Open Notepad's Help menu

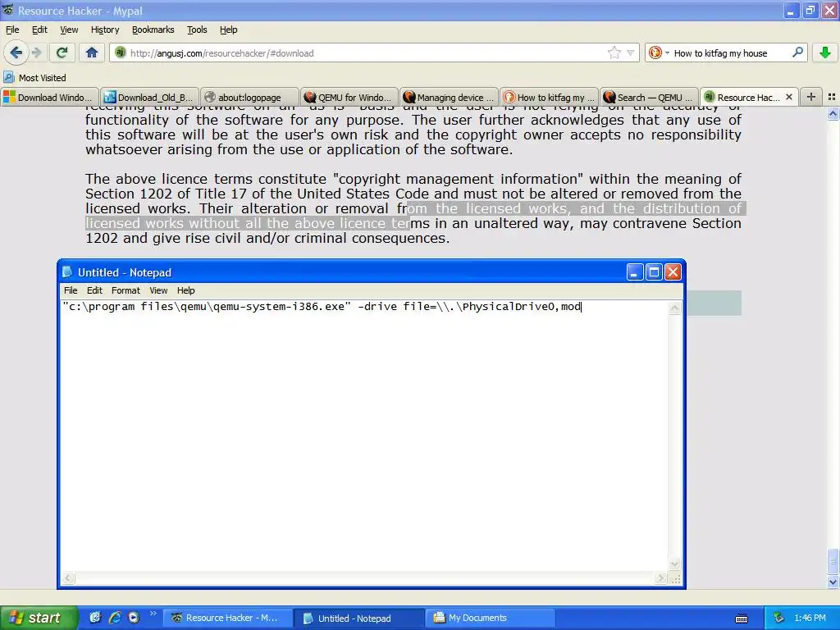coord(186,290)
